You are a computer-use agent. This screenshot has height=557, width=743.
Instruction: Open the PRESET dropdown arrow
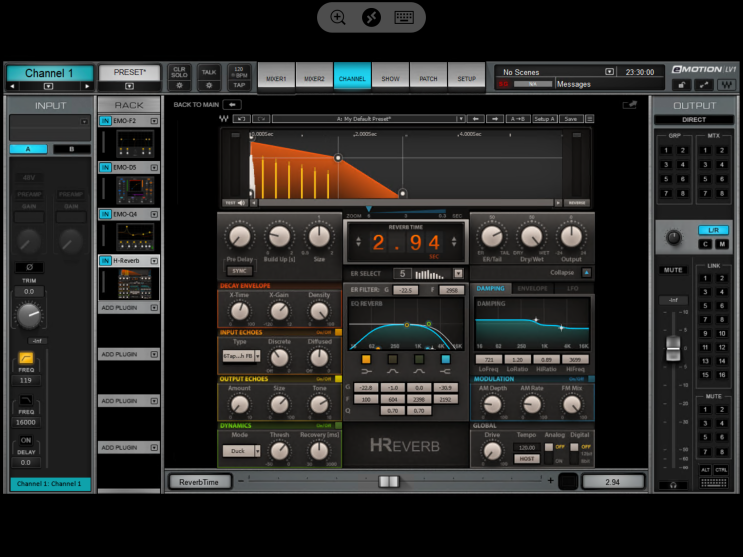[x=129, y=86]
